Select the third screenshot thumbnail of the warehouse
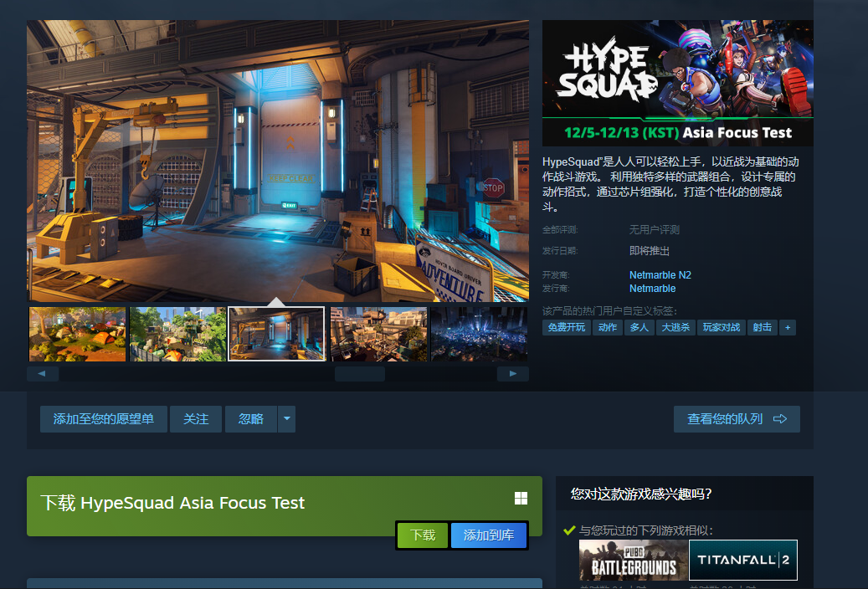The height and width of the screenshot is (589, 868). (x=276, y=333)
